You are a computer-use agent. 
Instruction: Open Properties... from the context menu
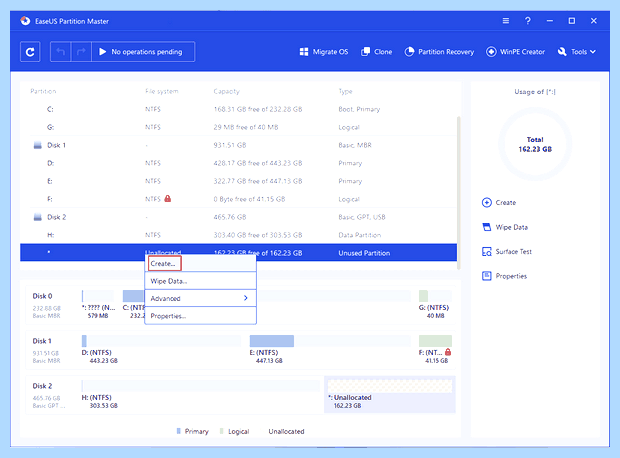pyautogui.click(x=200, y=316)
